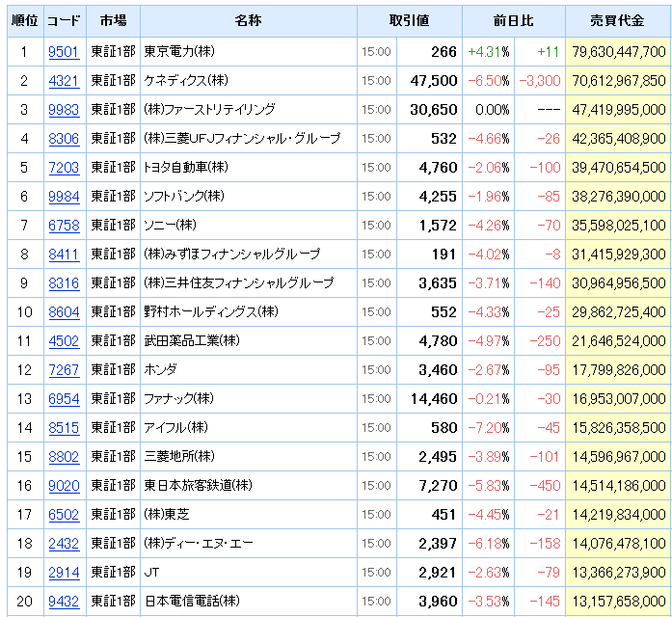Click the 市場 column header
Screen dimensions: 672x617
coord(113,20)
